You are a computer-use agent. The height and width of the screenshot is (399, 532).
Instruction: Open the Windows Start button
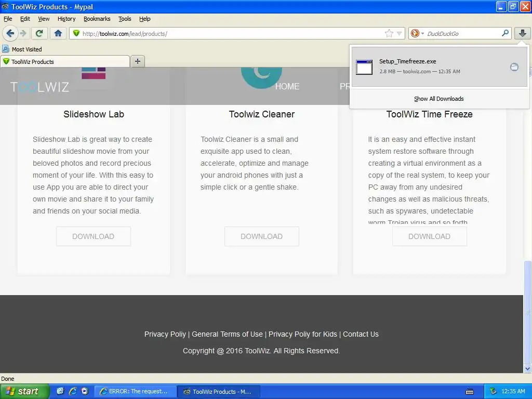click(x=24, y=391)
